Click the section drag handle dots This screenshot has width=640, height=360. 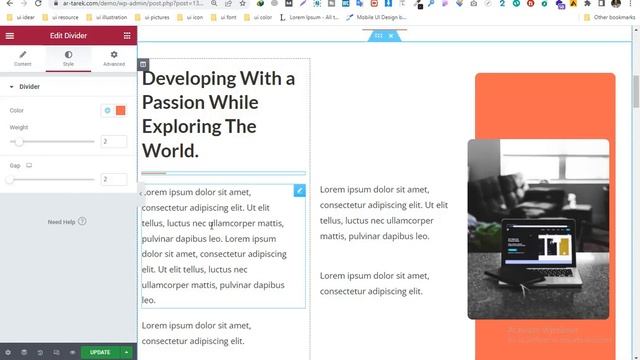[x=378, y=36]
